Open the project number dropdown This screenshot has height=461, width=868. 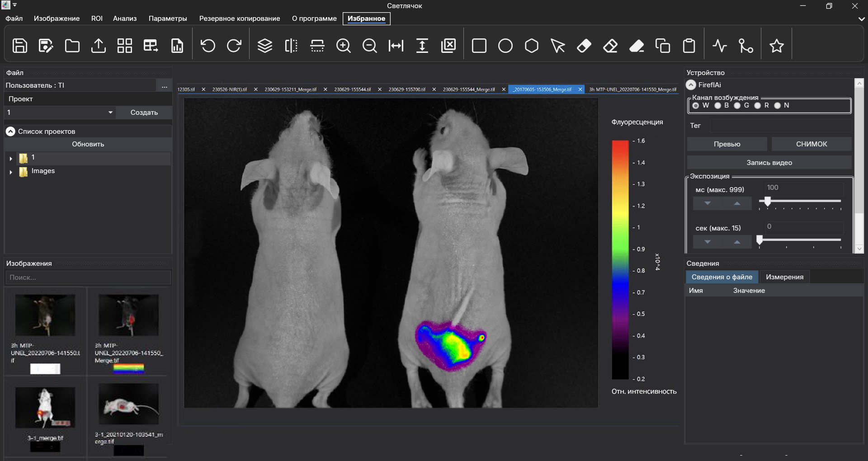coord(60,113)
